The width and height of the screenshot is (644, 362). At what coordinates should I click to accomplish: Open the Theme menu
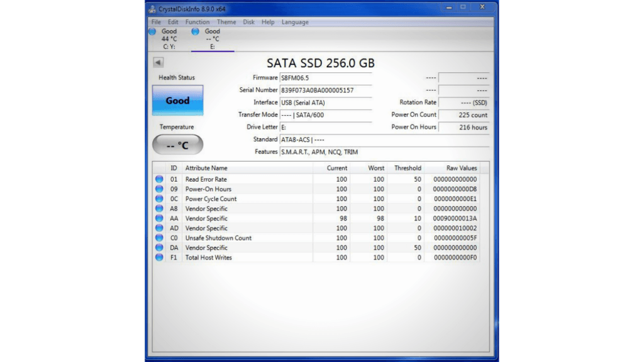tap(226, 22)
